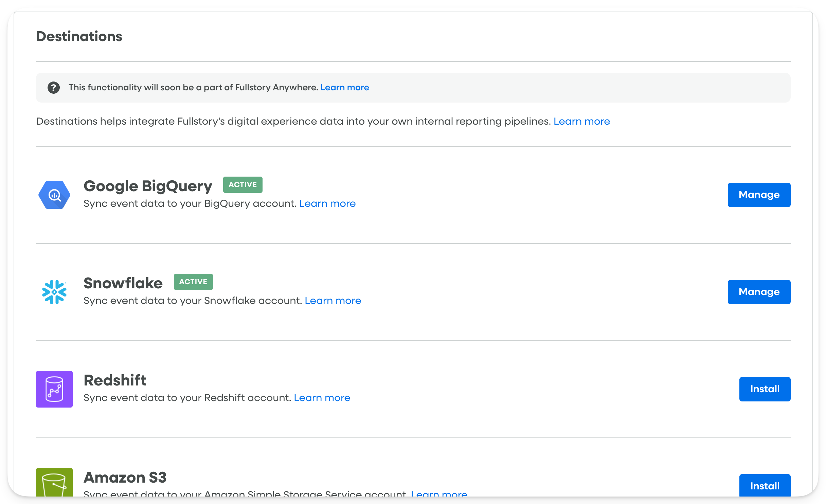Click the ACTIVE badge next to Google BigQuery

pos(243,185)
